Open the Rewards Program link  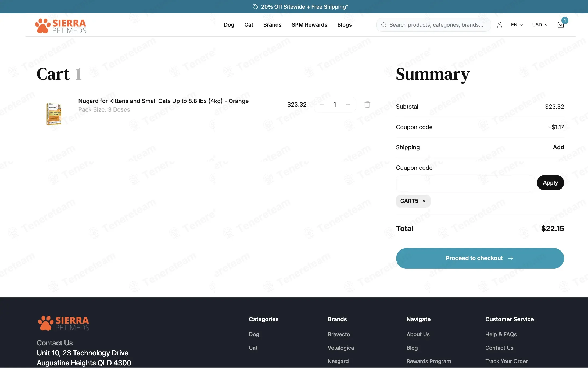click(x=429, y=361)
